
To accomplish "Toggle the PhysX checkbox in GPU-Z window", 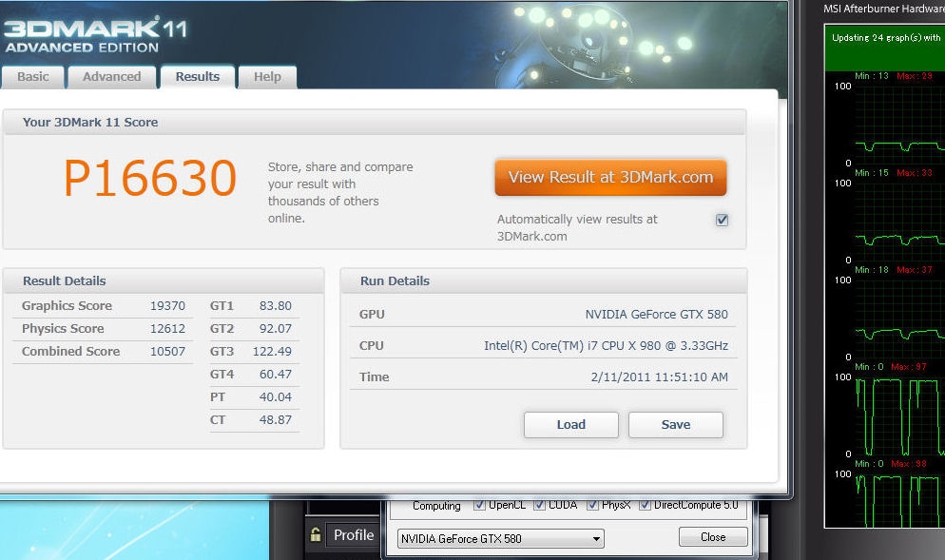I will tap(592, 505).
